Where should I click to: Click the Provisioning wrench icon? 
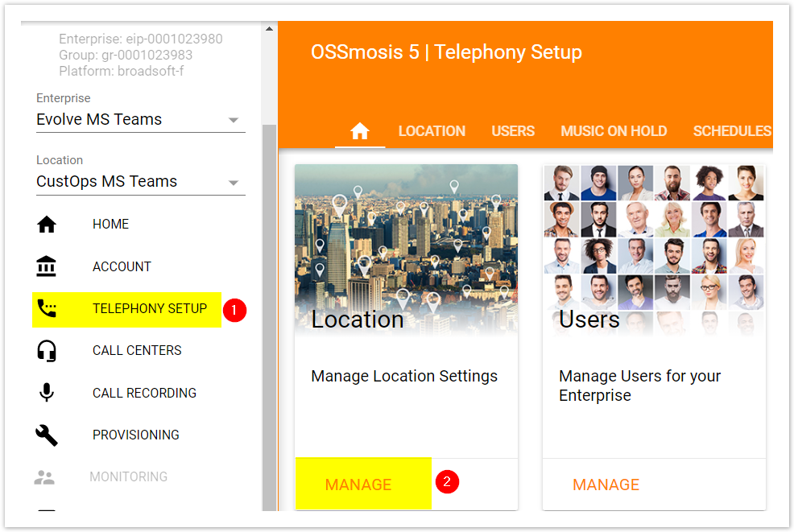click(47, 435)
